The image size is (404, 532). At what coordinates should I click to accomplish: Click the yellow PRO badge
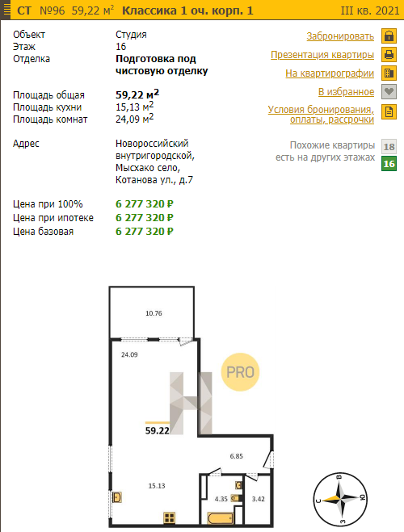pyautogui.click(x=240, y=372)
